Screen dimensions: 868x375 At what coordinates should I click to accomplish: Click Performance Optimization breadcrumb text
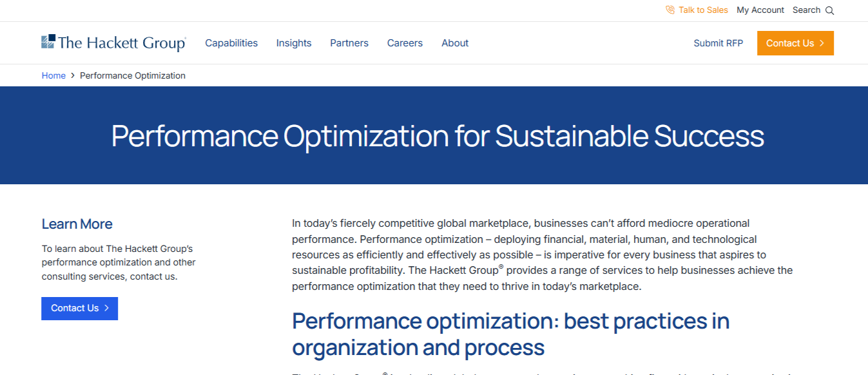click(133, 76)
